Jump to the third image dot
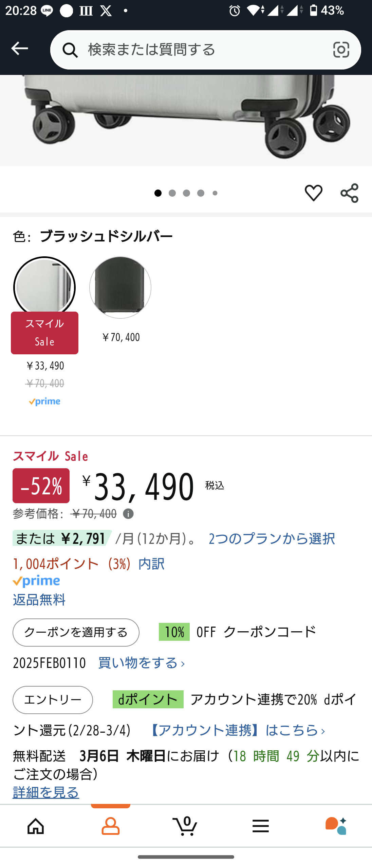Image resolution: width=372 pixels, height=868 pixels. point(186,193)
